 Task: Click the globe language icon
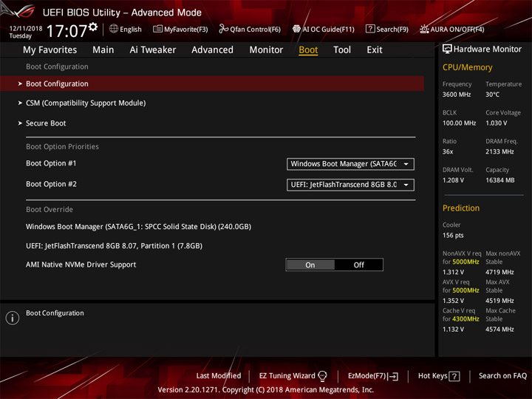coord(114,29)
